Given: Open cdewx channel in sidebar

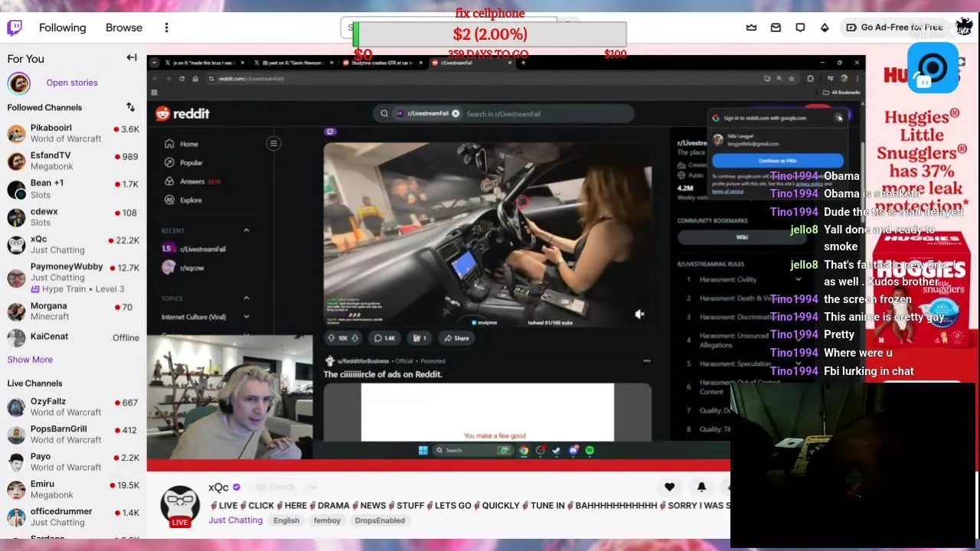Looking at the screenshot, I should coord(73,217).
